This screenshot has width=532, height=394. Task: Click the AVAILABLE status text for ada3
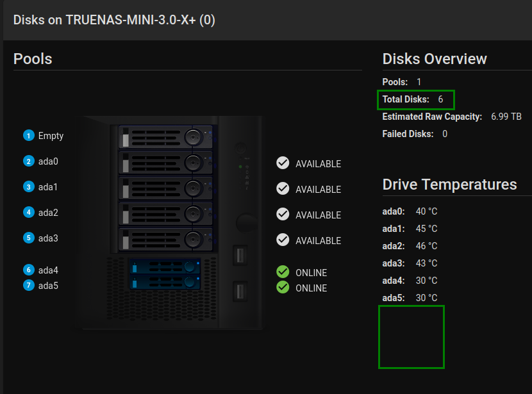(319, 241)
